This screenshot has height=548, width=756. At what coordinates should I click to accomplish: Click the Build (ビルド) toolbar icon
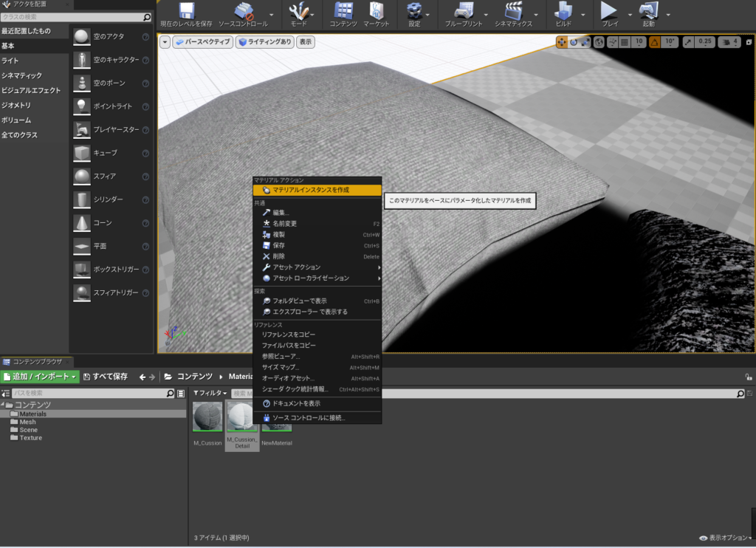click(x=563, y=10)
